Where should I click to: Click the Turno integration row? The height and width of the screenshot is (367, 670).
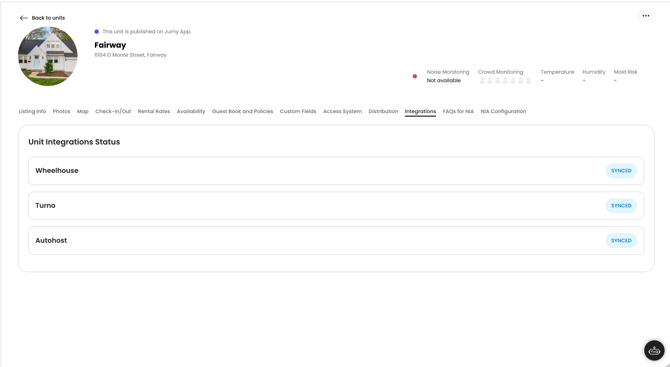point(336,206)
